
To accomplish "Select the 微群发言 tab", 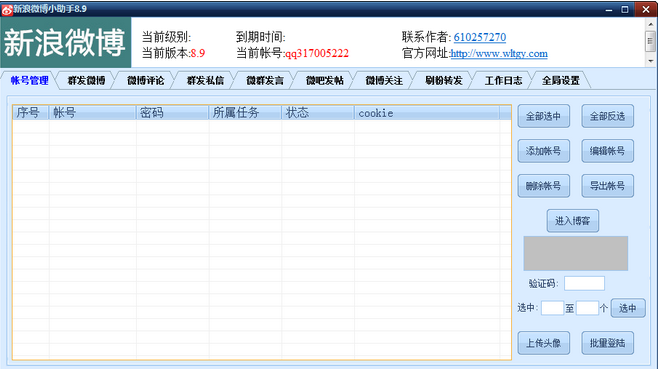I will pos(265,80).
